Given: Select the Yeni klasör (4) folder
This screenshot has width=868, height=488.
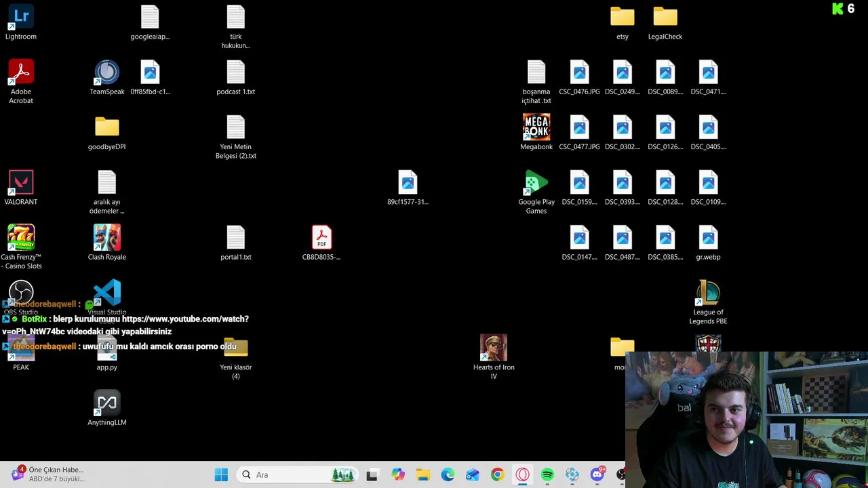Looking at the screenshot, I should tap(236, 357).
